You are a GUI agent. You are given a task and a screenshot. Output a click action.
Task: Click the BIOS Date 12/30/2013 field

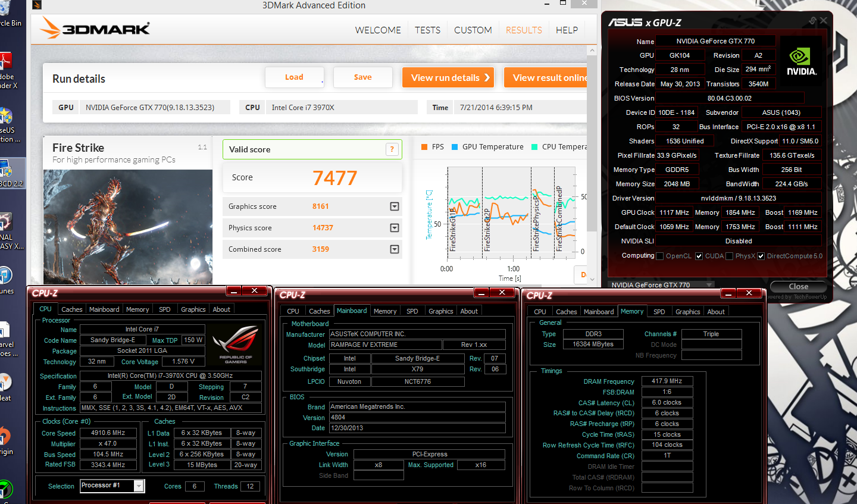(417, 428)
